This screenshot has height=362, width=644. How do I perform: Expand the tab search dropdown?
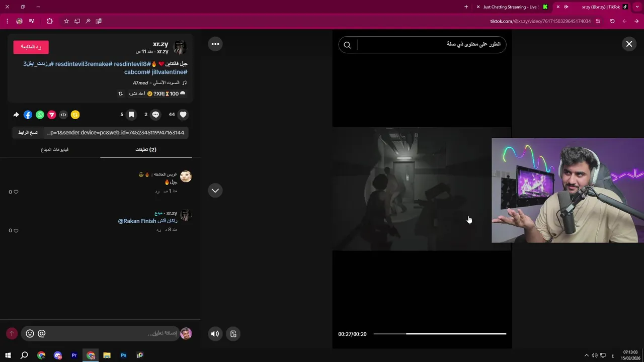coord(637,7)
